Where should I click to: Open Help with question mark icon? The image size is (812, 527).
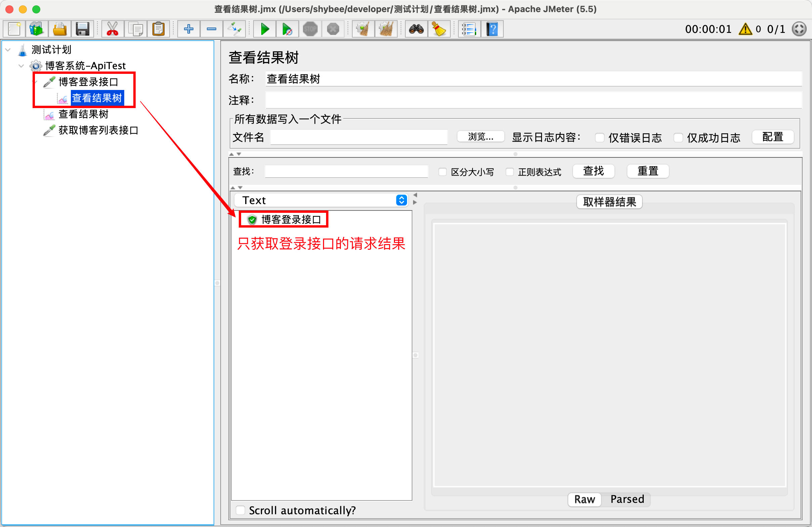coord(492,29)
